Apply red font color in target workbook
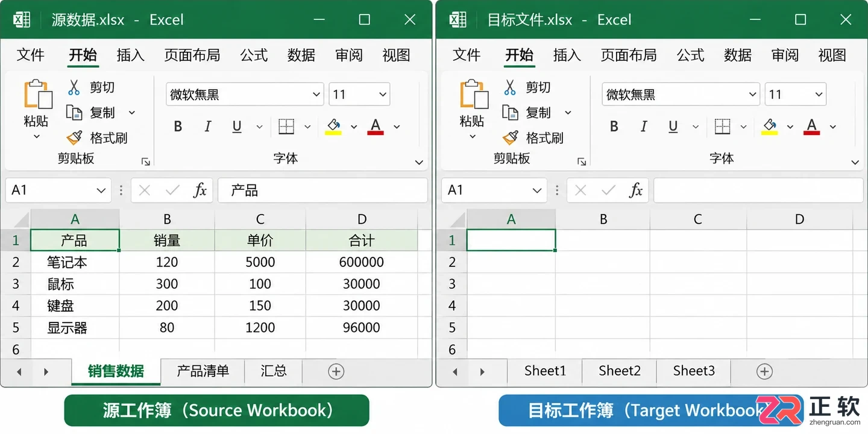The height and width of the screenshot is (434, 868). [811, 127]
